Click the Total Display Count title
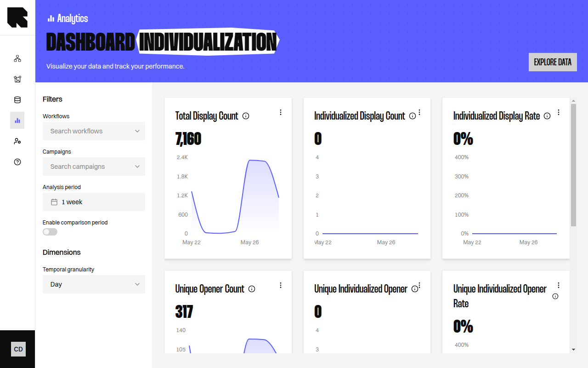 coord(207,116)
